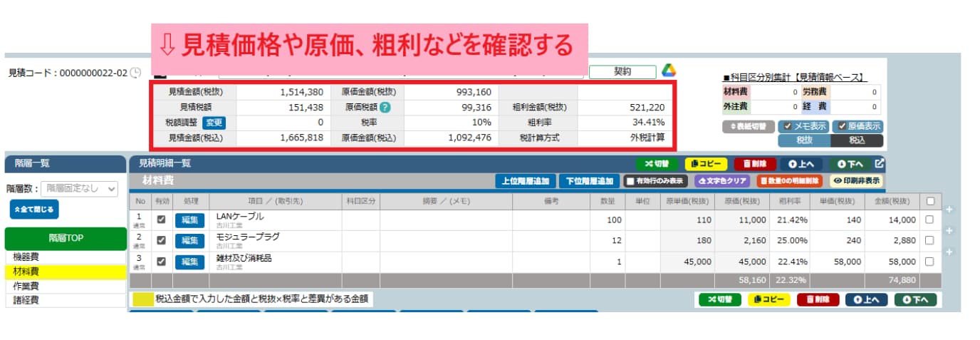Click 編集 button for 雑材及び消耗品

point(189,262)
